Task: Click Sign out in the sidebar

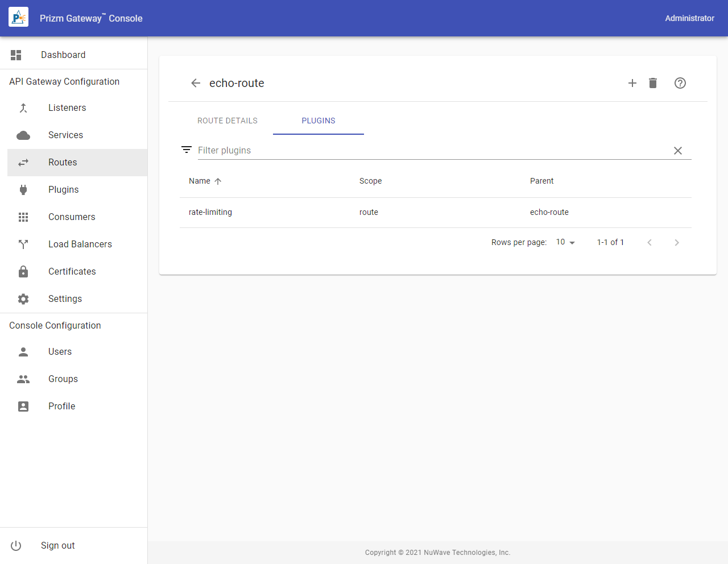Action: pyautogui.click(x=57, y=545)
